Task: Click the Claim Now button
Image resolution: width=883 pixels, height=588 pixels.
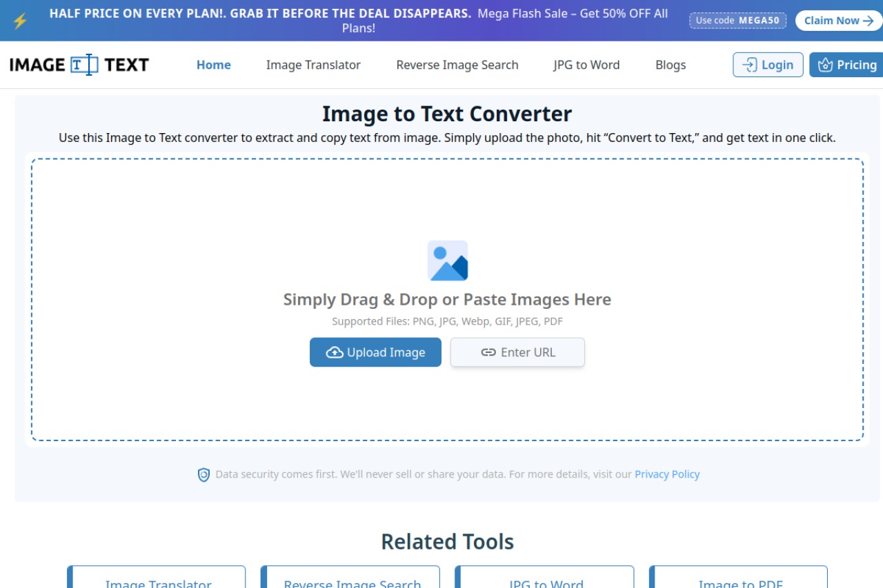Action: pyautogui.click(x=839, y=21)
